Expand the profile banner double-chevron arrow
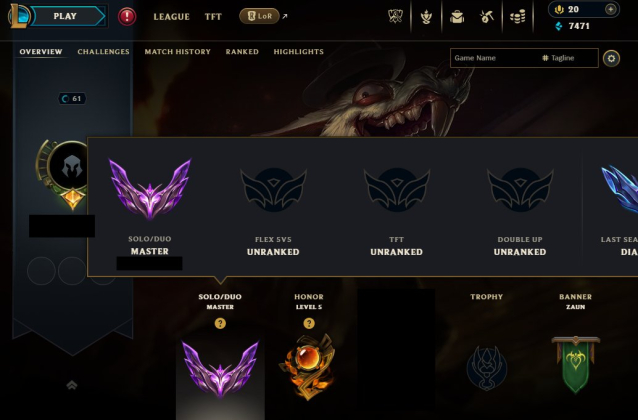This screenshot has width=638, height=420. click(x=72, y=385)
